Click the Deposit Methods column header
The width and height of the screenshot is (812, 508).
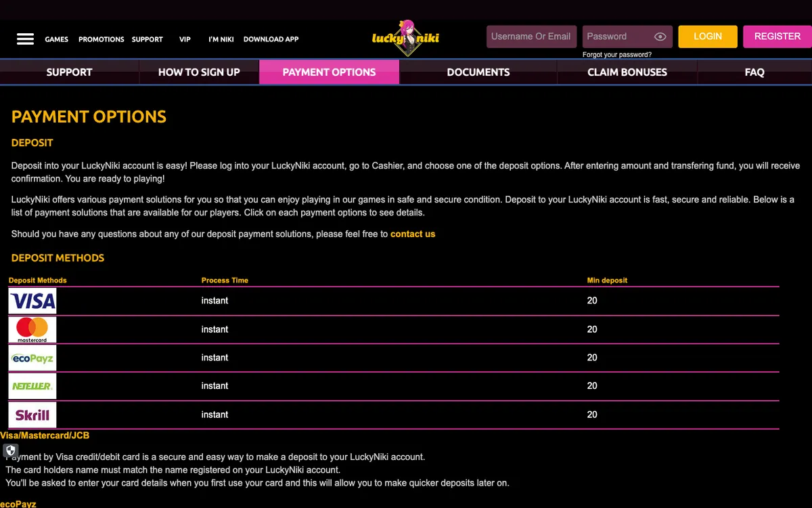[x=38, y=280]
